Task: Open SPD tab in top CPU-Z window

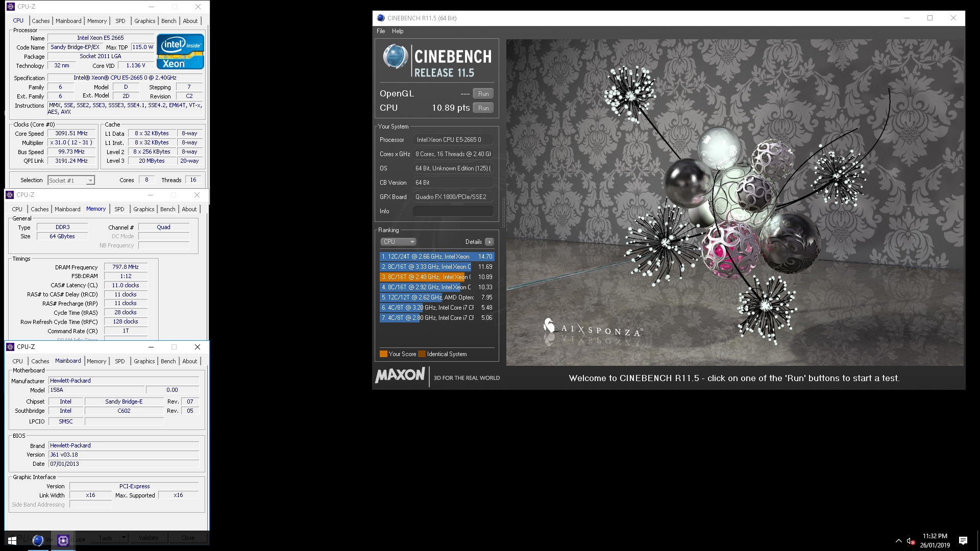Action: (120, 21)
